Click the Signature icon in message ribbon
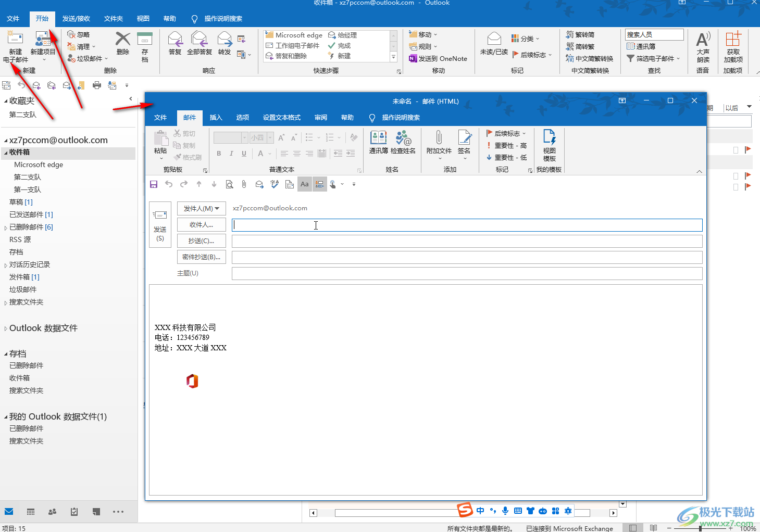The height and width of the screenshot is (532, 760). pyautogui.click(x=464, y=137)
